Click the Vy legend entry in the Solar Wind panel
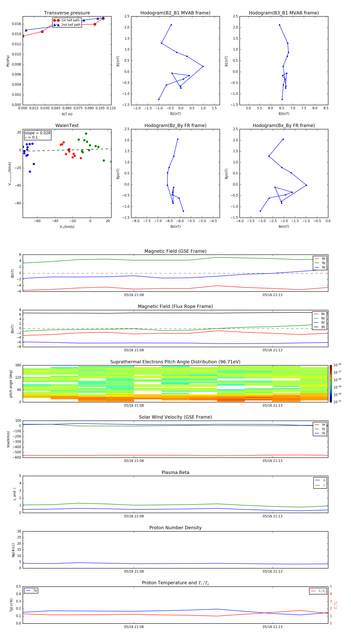Screen dimensions: 351x644 pos(320,429)
